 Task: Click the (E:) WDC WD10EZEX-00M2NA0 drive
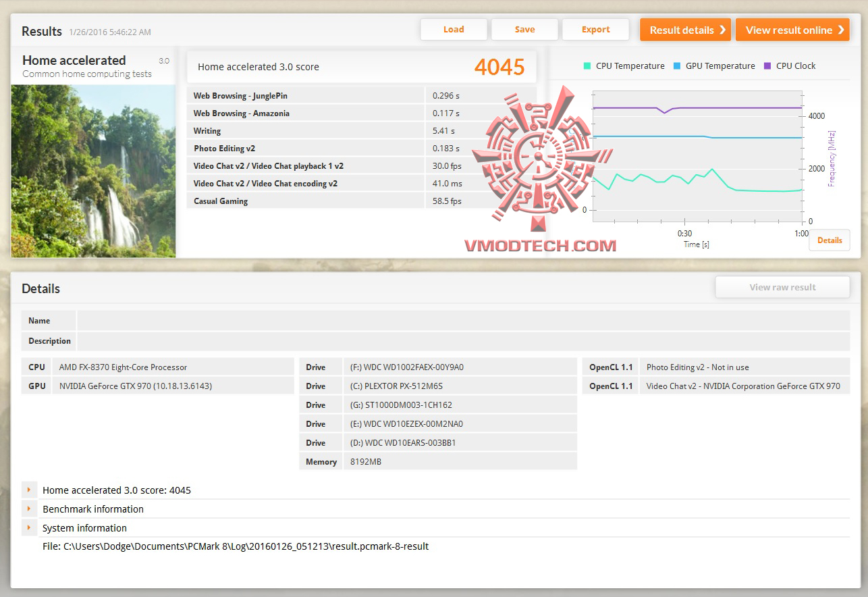[x=406, y=424]
